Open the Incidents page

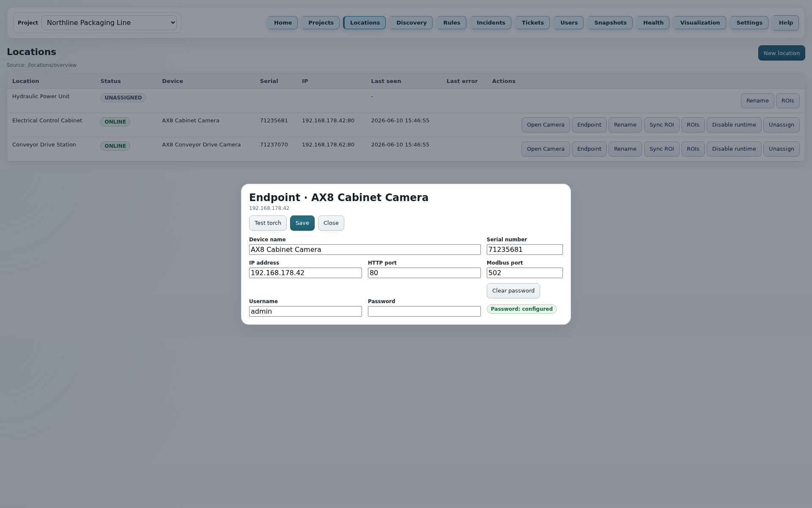coord(491,23)
